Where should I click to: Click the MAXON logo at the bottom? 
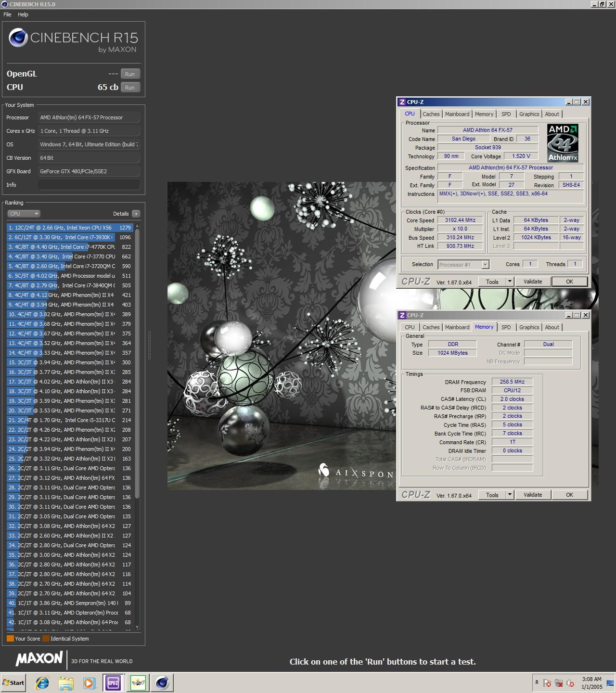[39, 659]
